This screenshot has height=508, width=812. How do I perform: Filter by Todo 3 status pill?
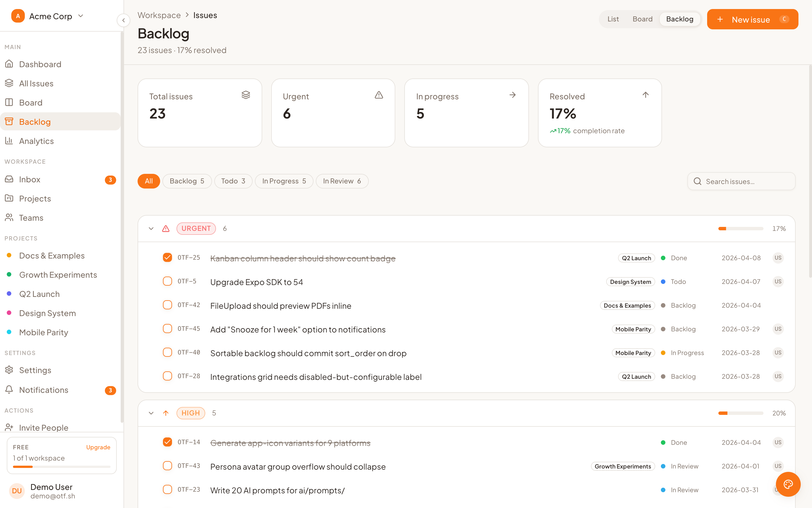233,181
